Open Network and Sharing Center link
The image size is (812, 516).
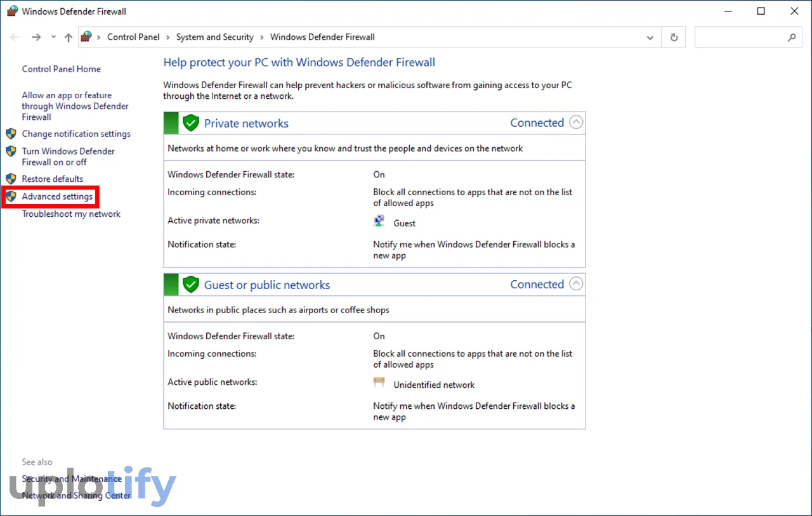tap(77, 496)
